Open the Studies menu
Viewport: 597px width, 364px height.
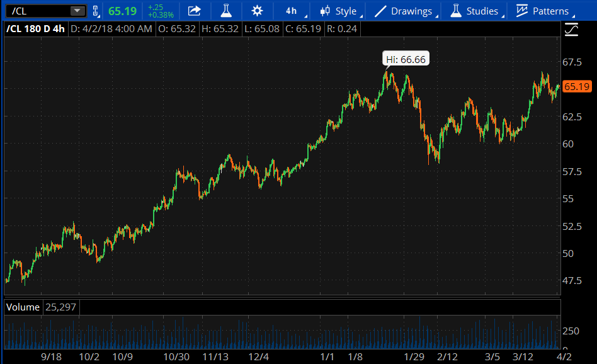[477, 11]
